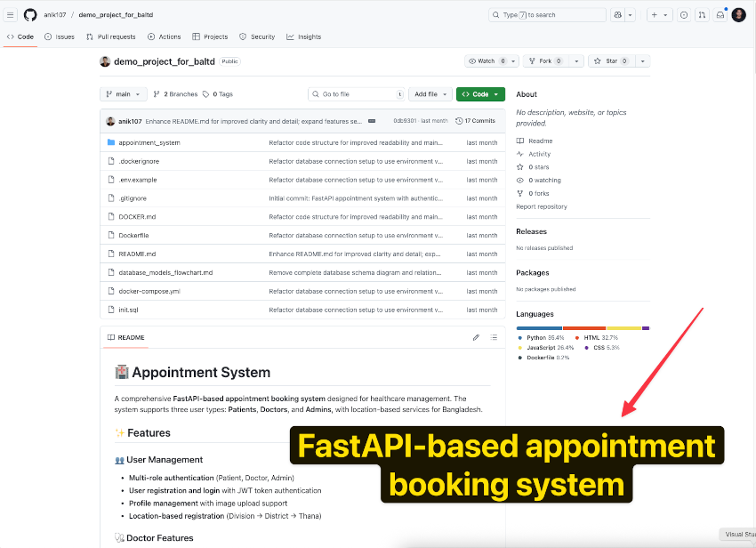Screen dimensions: 756x548
Task: Switch to the Issues tab
Action: (60, 36)
